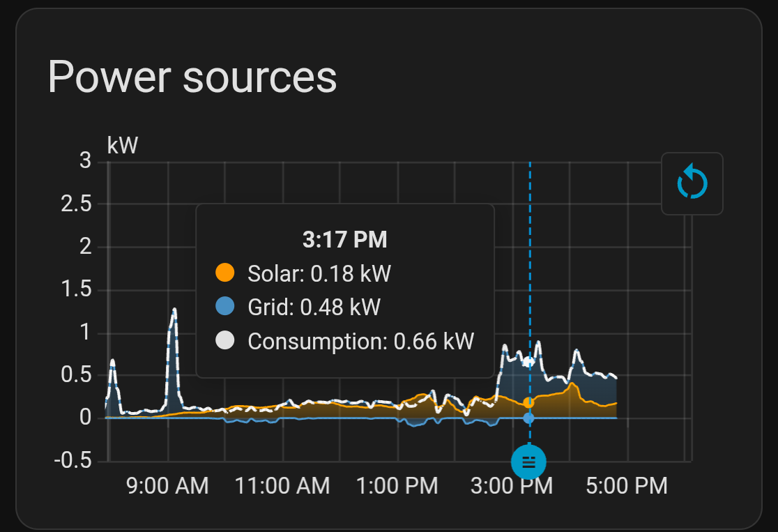Image resolution: width=778 pixels, height=532 pixels.
Task: Click the orange solar marker on dashed line
Action: pyautogui.click(x=528, y=402)
